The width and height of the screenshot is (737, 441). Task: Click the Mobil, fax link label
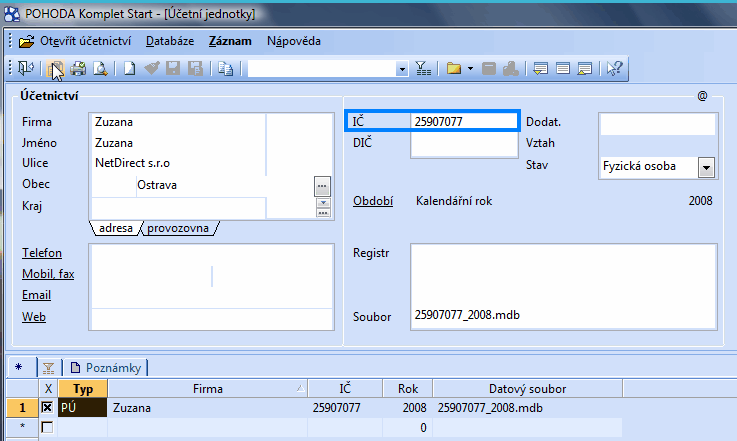point(48,274)
